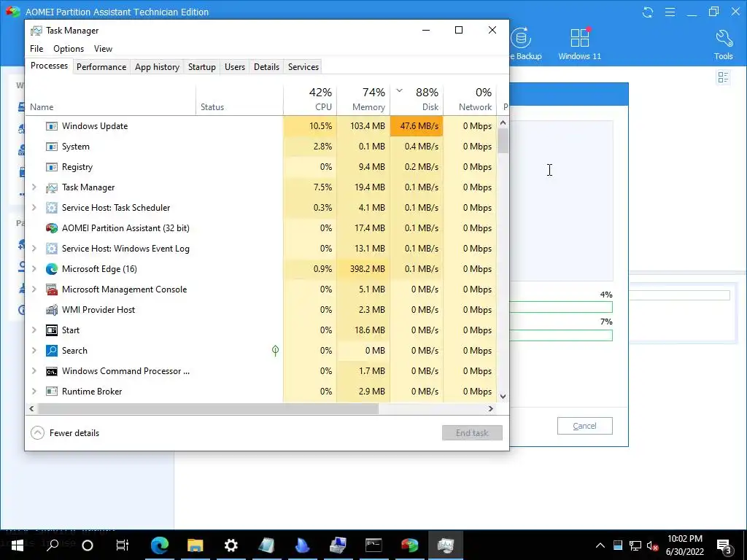Screen dimensions: 747x560
Task: Expand Service Host: Task Scheduler group
Action: coord(34,208)
